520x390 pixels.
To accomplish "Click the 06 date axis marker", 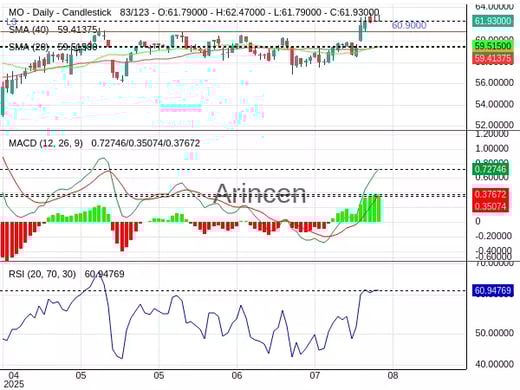I will point(237,376).
